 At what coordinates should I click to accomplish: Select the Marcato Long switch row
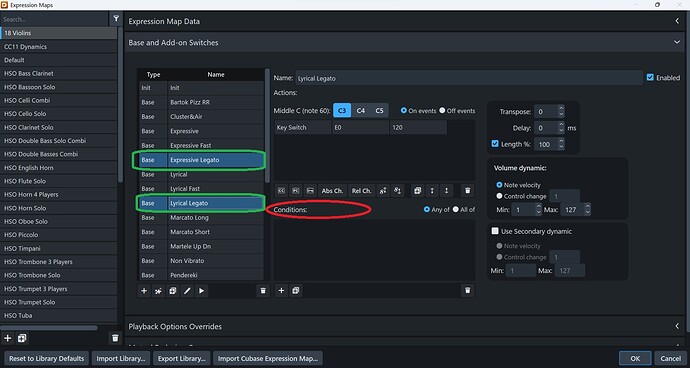[201, 217]
